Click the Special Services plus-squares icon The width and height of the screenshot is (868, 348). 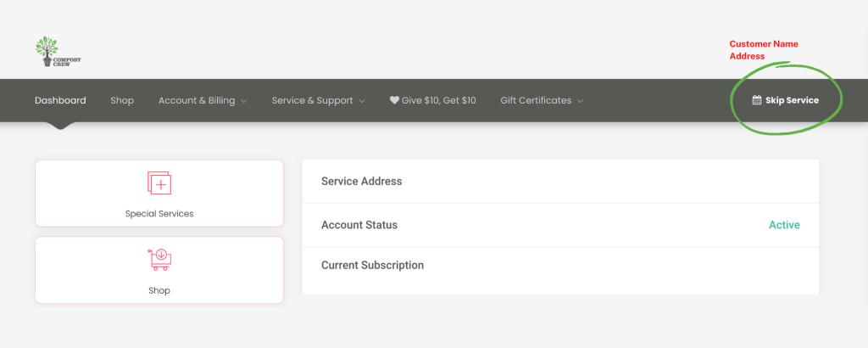coord(159,182)
